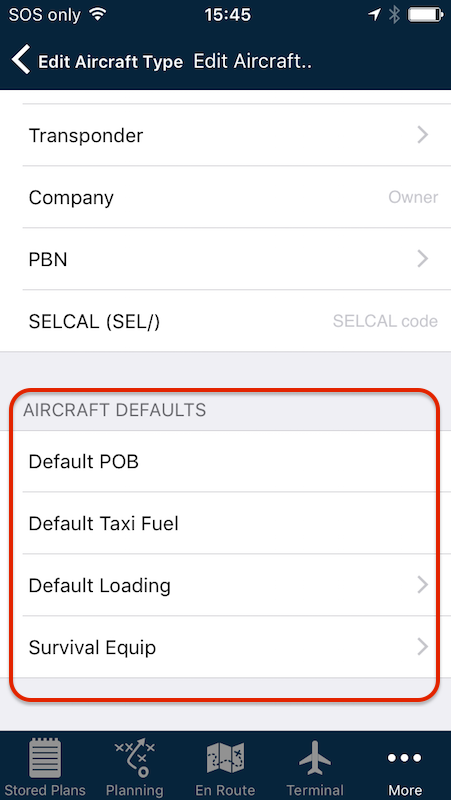
Task: Expand Survival Equip chevron
Action: 422,647
